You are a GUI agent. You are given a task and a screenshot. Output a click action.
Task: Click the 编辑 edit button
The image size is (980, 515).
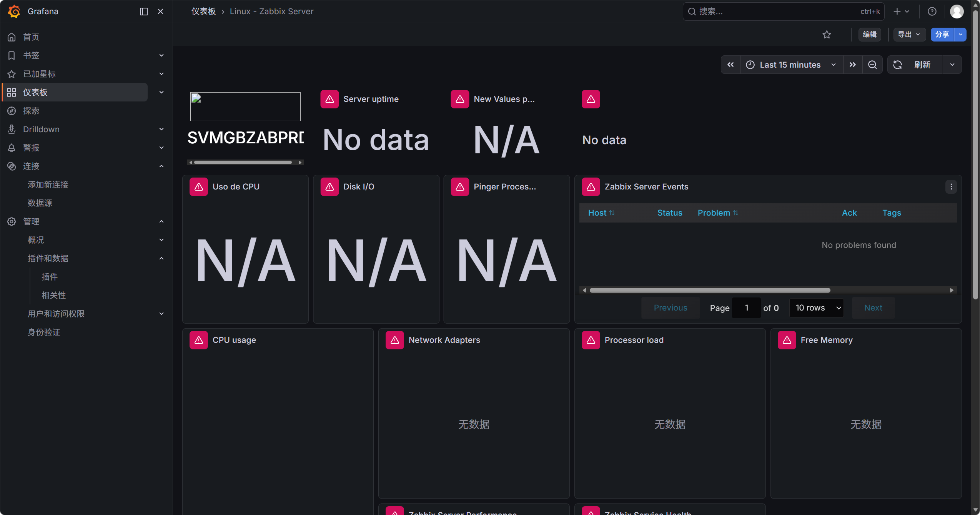click(x=870, y=35)
